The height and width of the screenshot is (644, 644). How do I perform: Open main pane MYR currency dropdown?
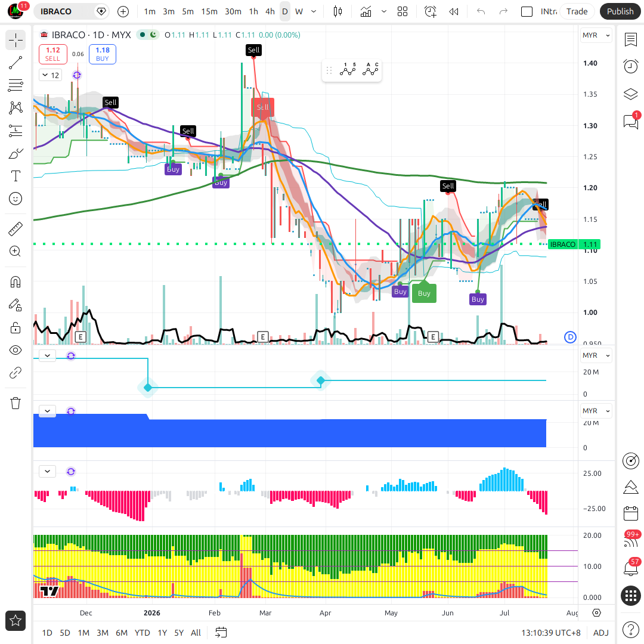(x=596, y=35)
